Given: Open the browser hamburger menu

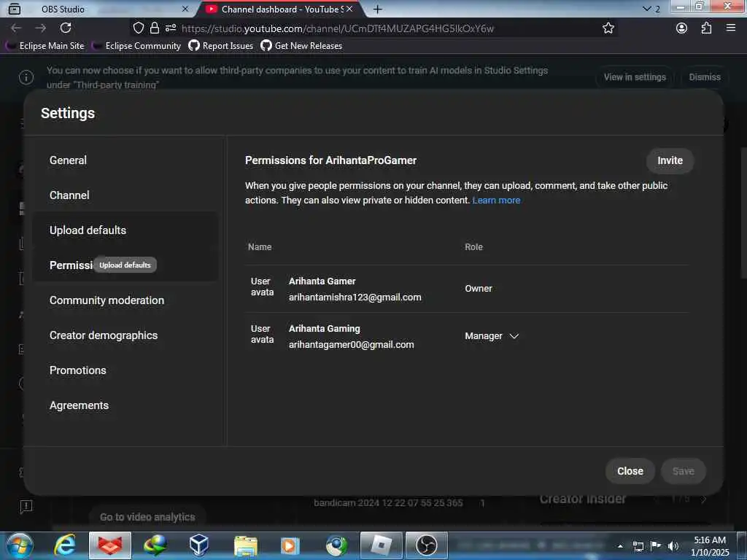Looking at the screenshot, I should pyautogui.click(x=731, y=28).
